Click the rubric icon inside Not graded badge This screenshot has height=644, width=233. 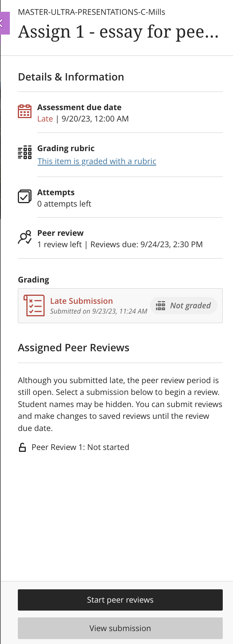click(x=161, y=305)
